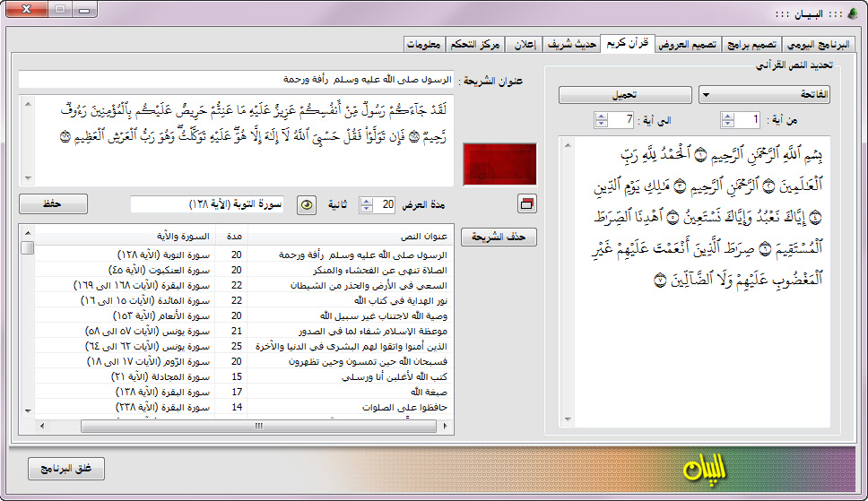The width and height of the screenshot is (868, 501).
Task: Click the مدة العرض value field showing 20
Action: [x=385, y=205]
